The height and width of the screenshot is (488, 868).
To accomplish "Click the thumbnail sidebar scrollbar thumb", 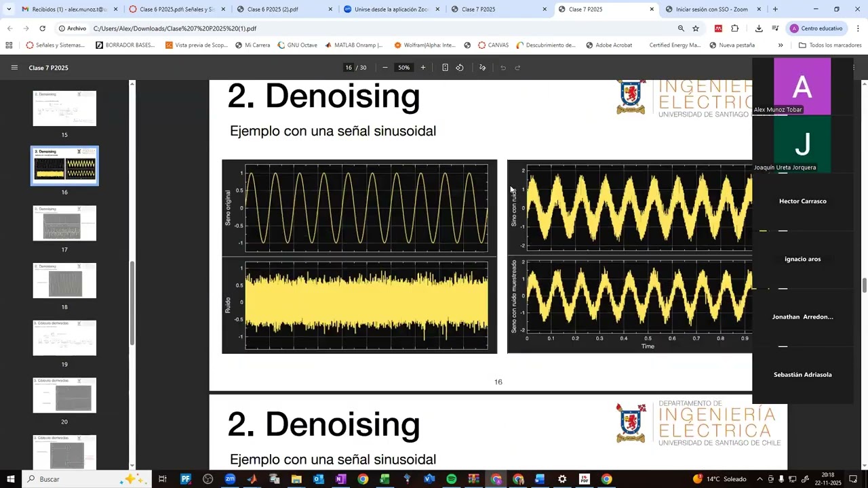I will (132, 304).
